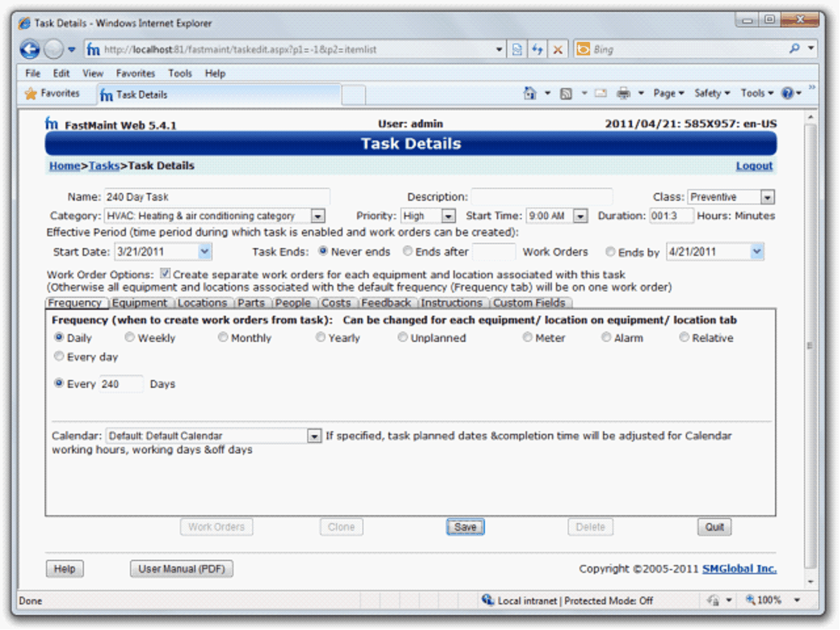Screen dimensions: 840x630
Task: Select the Never ends radio button
Action: 323,251
